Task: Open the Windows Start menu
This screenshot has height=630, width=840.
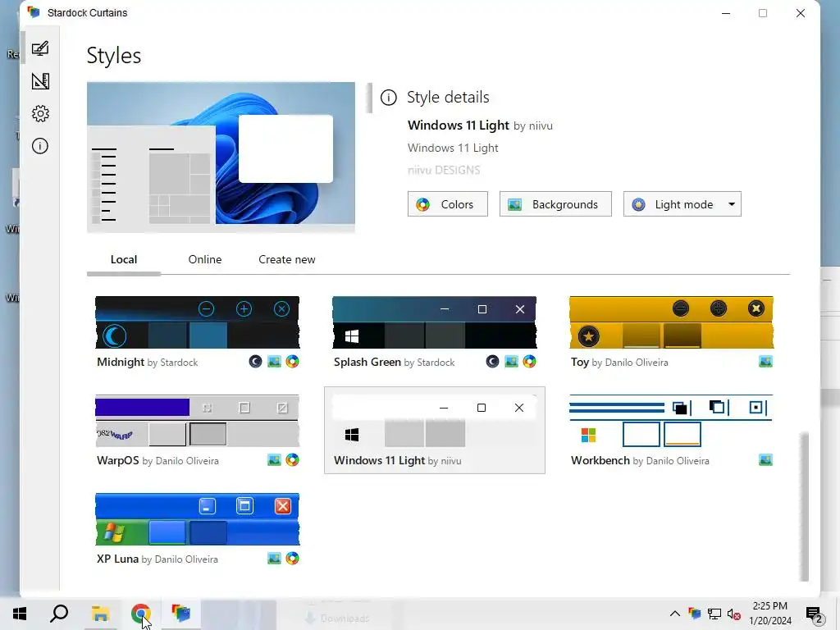Action: click(x=20, y=614)
